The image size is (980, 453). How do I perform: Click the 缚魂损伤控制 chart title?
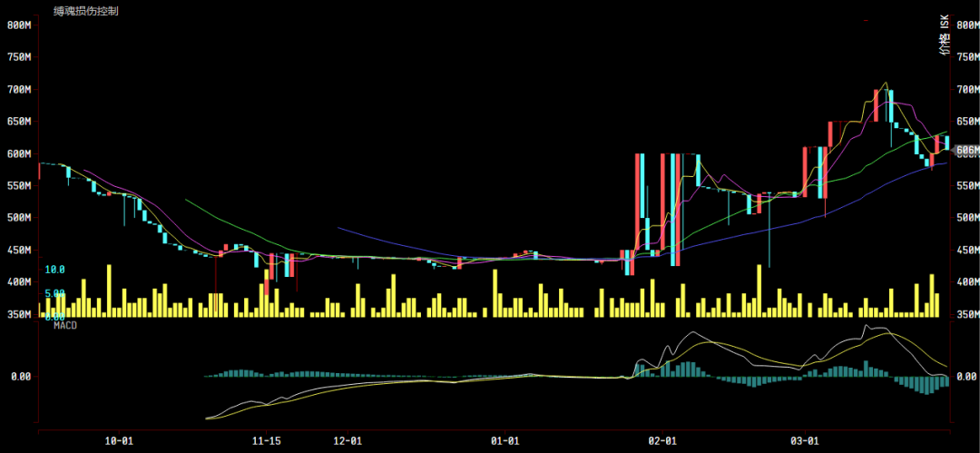tap(85, 12)
